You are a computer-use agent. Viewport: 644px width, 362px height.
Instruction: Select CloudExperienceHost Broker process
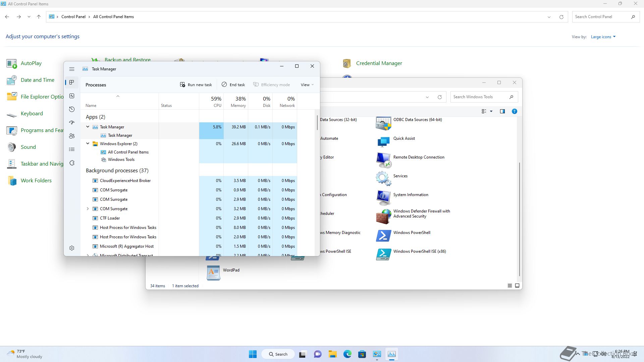(125, 181)
